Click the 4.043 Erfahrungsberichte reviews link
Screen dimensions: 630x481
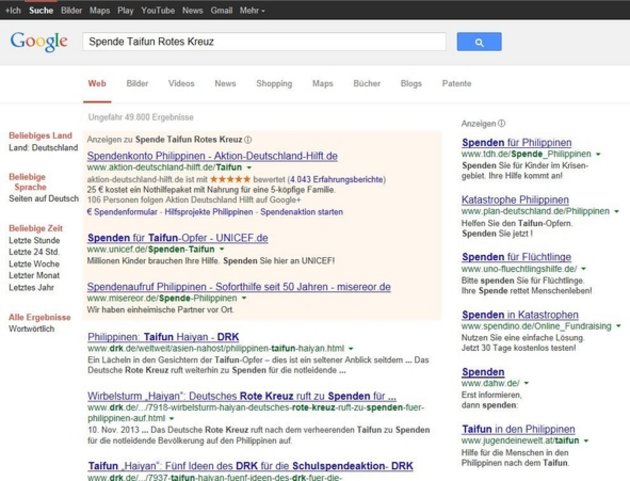click(x=343, y=178)
